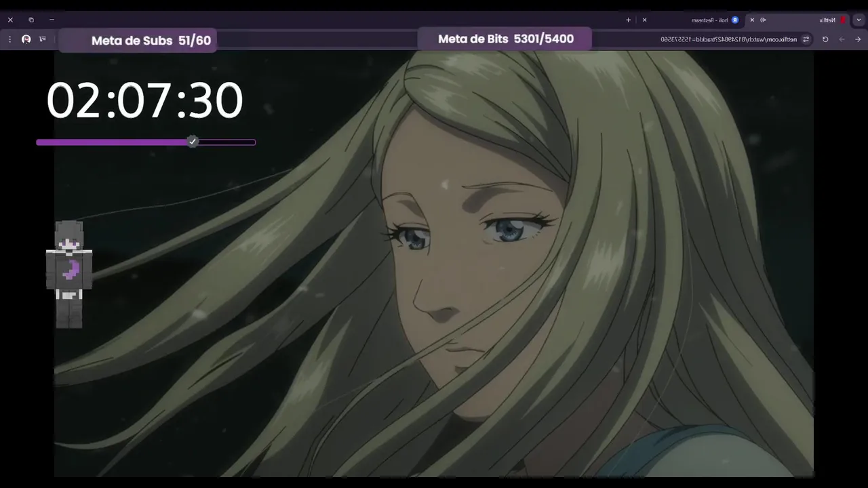This screenshot has height=488, width=868.
Task: Reload the Netflix page
Action: point(825,39)
